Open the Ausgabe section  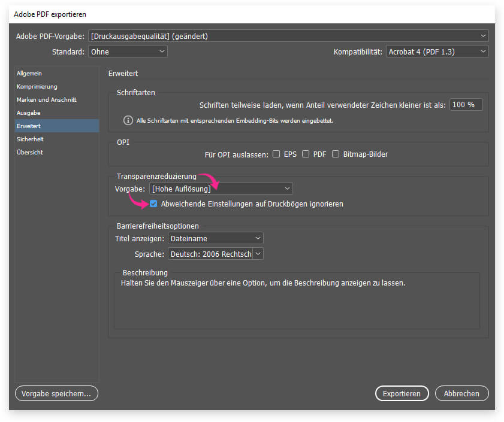28,113
